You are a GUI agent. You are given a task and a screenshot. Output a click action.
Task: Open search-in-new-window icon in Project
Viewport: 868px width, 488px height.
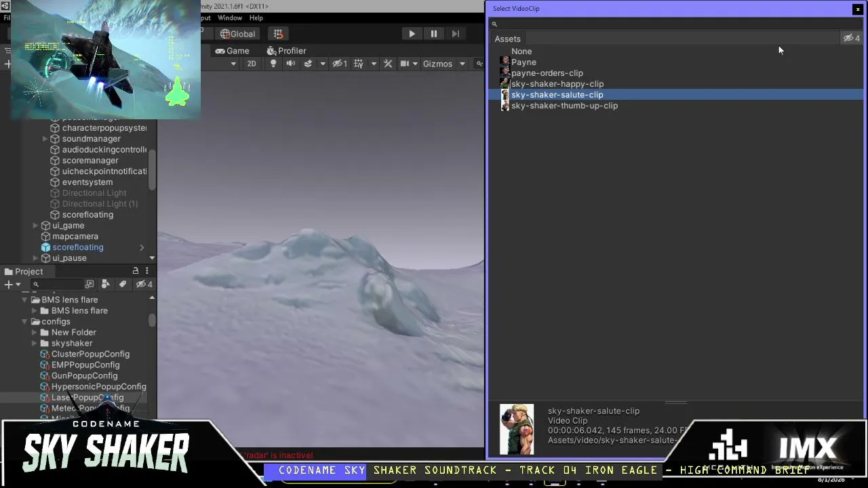[90, 285]
